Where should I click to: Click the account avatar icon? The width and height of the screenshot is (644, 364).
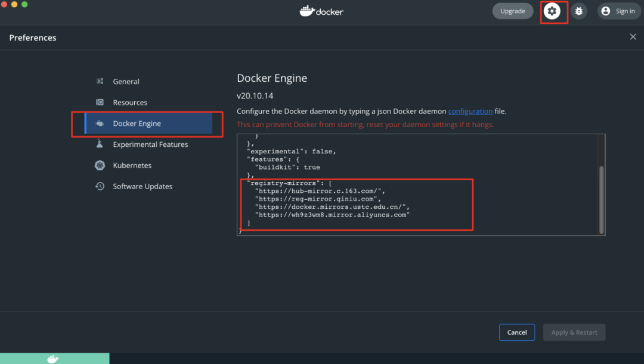point(606,11)
